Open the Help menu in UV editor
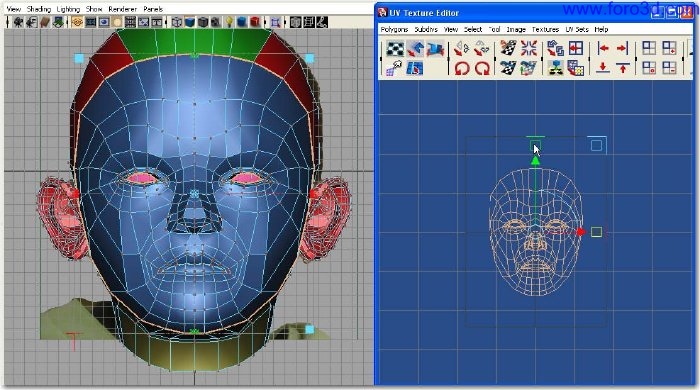Viewport: 700px width, 390px height. (x=601, y=29)
